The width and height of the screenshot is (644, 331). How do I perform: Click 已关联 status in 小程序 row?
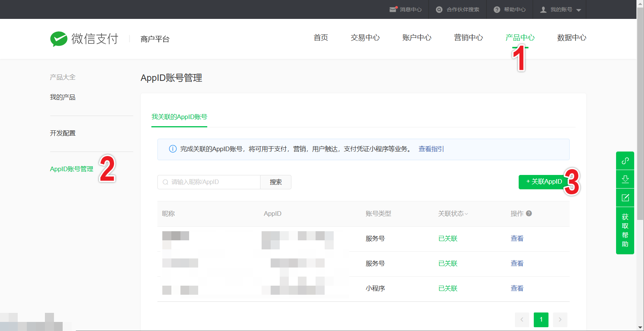pos(448,288)
